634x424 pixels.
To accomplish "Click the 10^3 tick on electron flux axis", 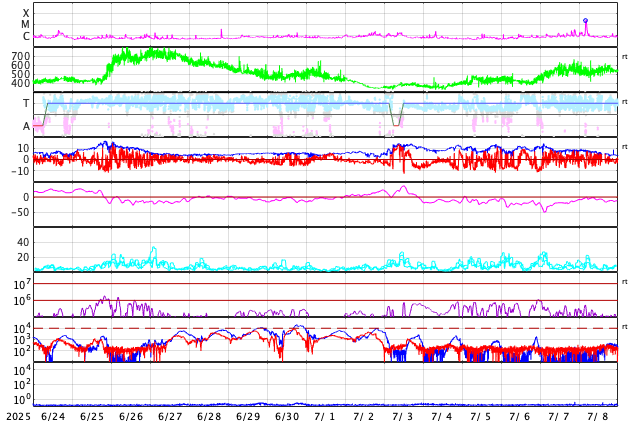I will [22, 340].
